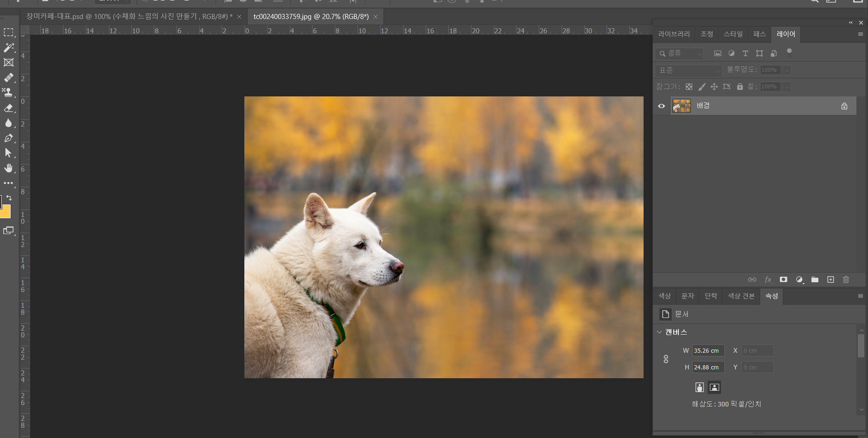
Task: Select the Frame tool
Action: [9, 63]
